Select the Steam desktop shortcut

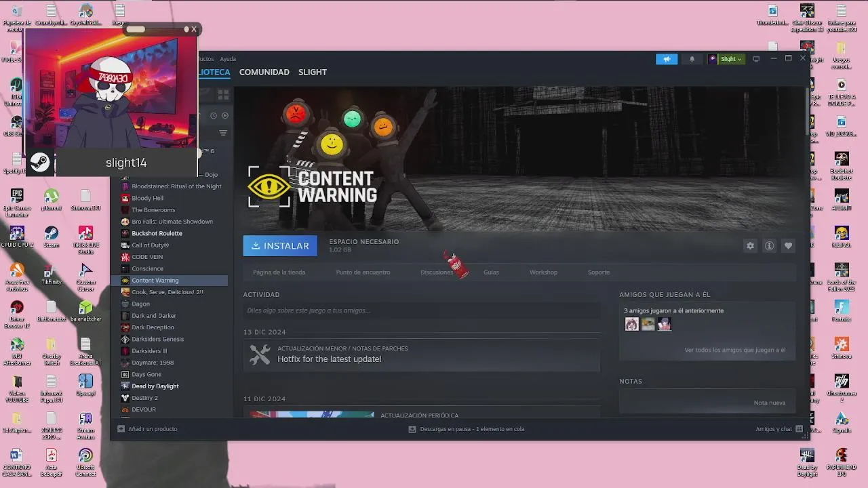coord(52,237)
